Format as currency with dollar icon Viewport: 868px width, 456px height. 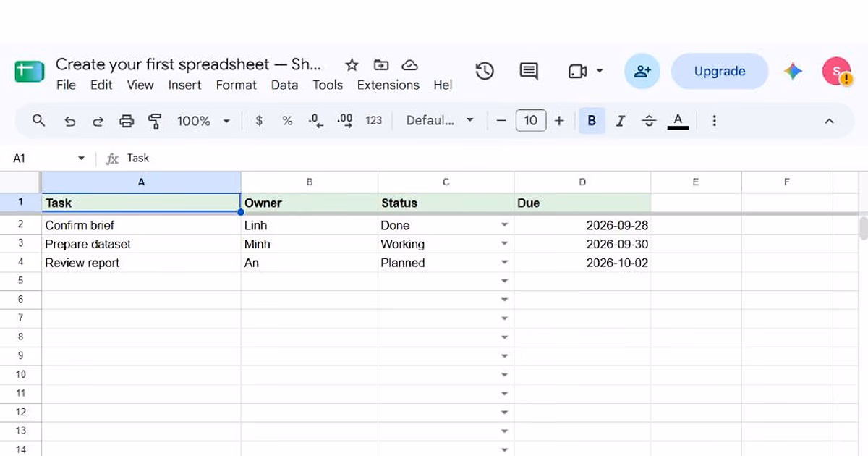click(259, 121)
